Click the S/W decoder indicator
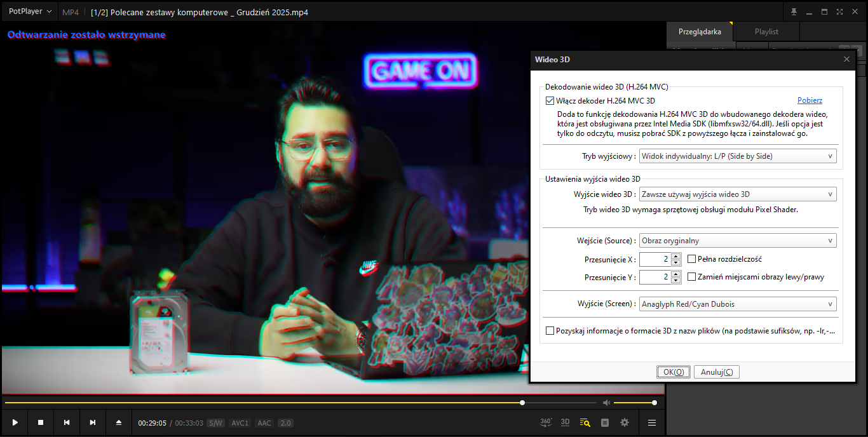 pos(216,423)
